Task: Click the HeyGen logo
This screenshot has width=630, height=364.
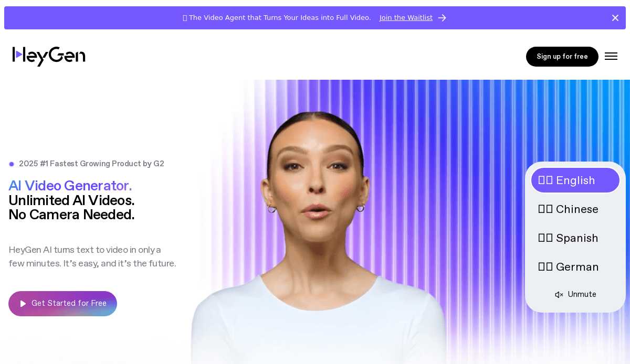Action: [x=49, y=56]
